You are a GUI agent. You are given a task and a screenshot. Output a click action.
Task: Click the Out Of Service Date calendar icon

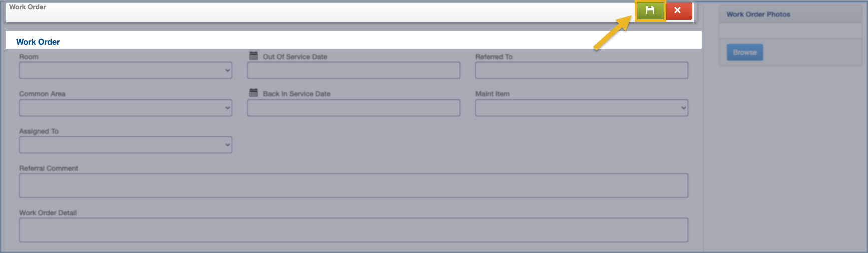tap(254, 56)
